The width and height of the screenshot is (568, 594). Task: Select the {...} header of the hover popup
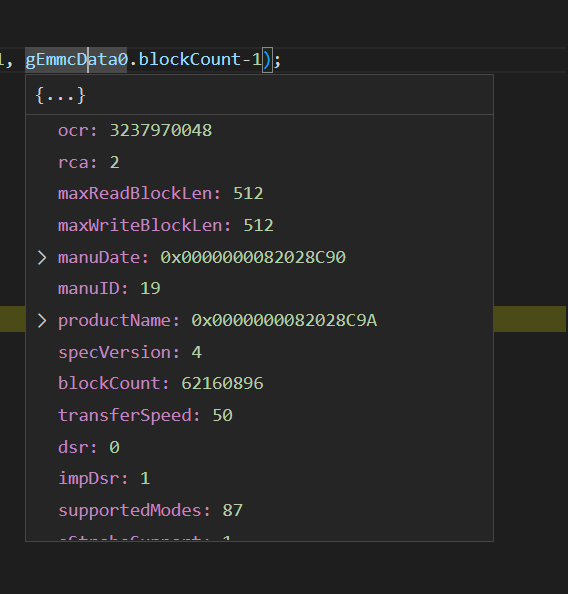pyautogui.click(x=259, y=95)
